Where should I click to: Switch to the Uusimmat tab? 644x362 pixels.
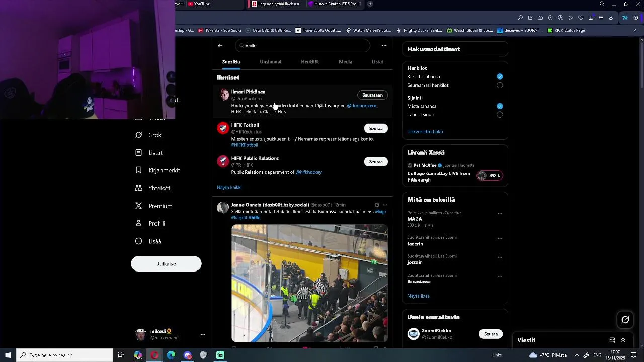[x=271, y=62]
